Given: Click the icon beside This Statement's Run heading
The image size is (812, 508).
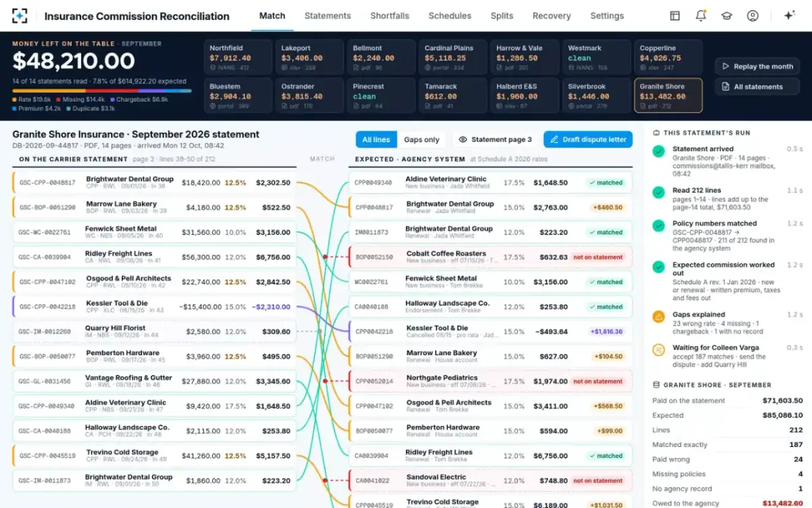Looking at the screenshot, I should pyautogui.click(x=656, y=133).
